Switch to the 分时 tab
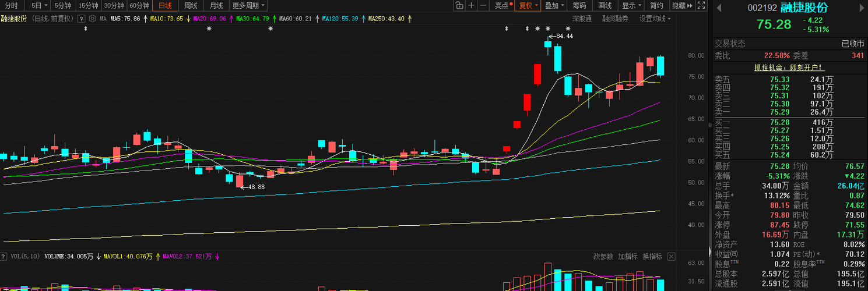Viewport: 868px width, 291px height. tap(11, 6)
